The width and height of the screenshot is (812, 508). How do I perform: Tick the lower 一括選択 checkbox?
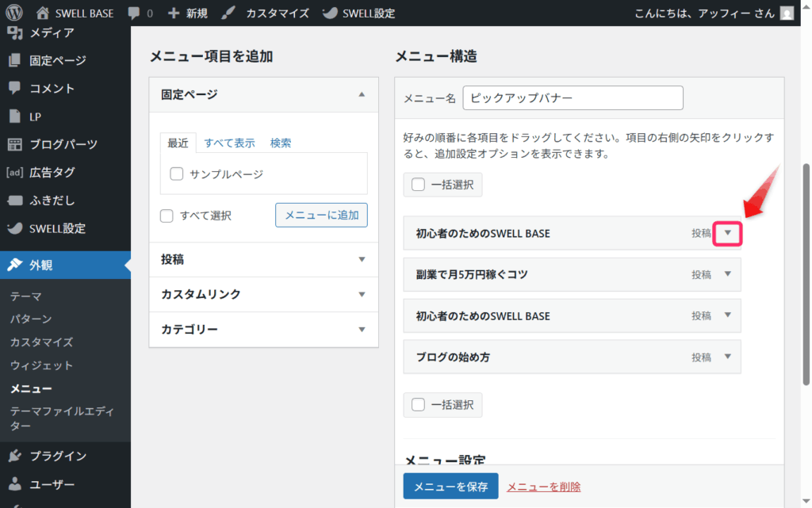pos(418,404)
